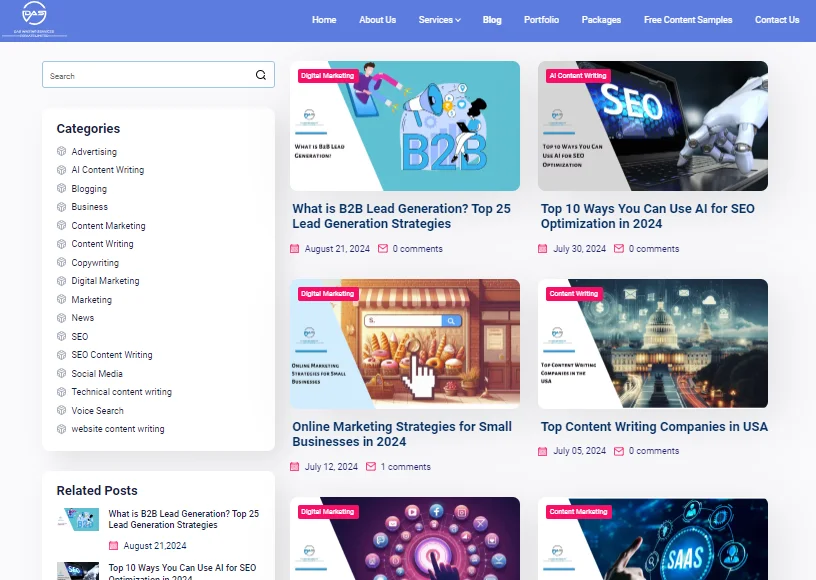Open What is B2B Lead Generation post title
Image resolution: width=816 pixels, height=580 pixels.
pyautogui.click(x=401, y=216)
